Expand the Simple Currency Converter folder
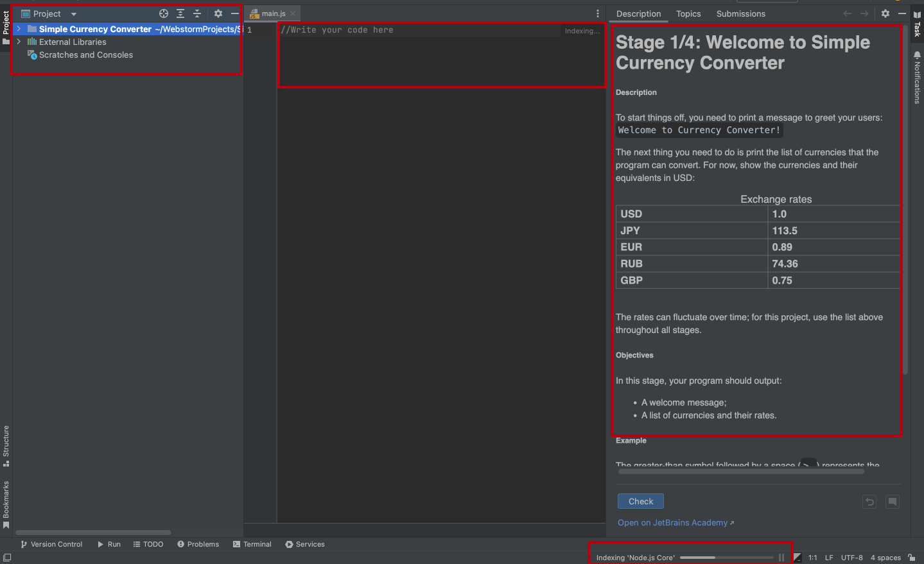 (19, 29)
